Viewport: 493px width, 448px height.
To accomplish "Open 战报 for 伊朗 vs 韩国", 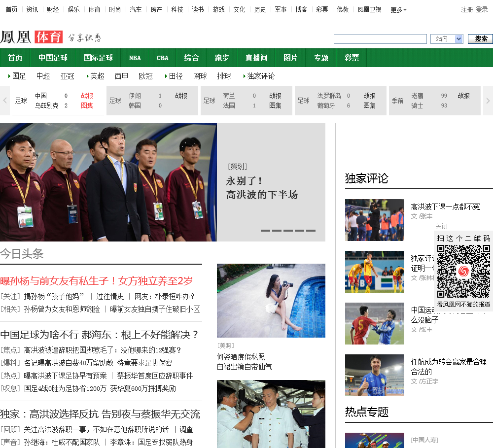I will tap(181, 96).
